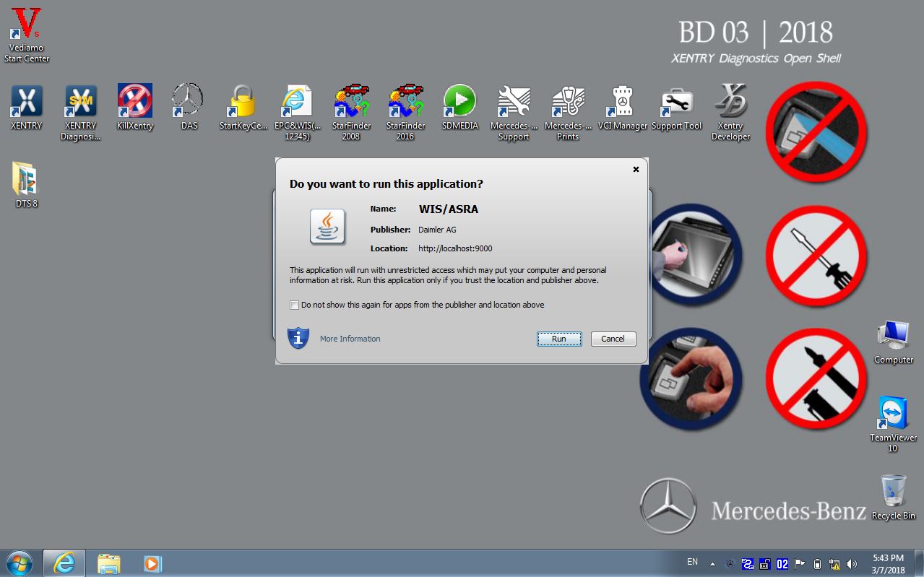Select the Mercedes Support tools icon
This screenshot has height=577, width=924.
tap(514, 112)
